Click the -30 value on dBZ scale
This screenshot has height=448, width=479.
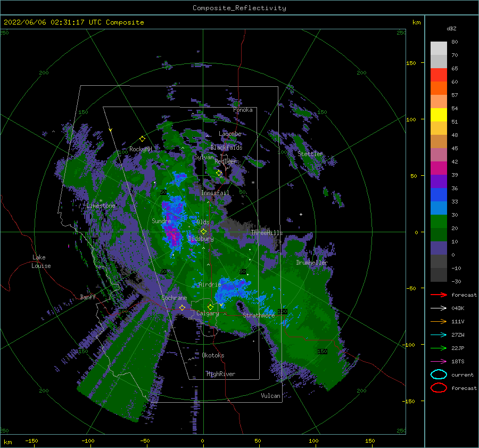coord(456,281)
